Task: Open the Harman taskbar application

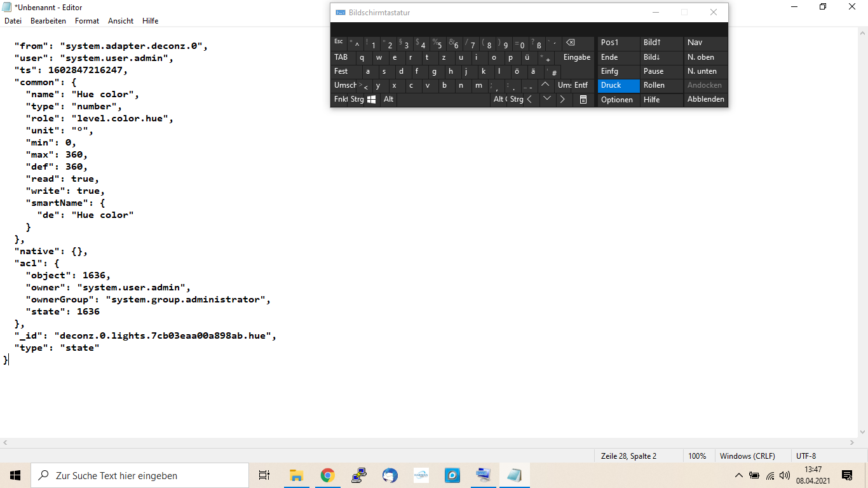Action: point(421,475)
